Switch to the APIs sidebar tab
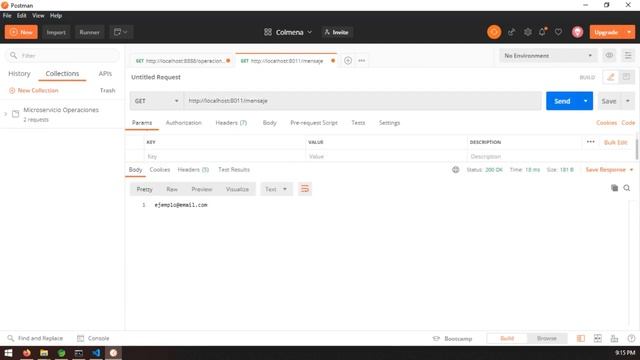This screenshot has height=360, width=640. pos(105,73)
